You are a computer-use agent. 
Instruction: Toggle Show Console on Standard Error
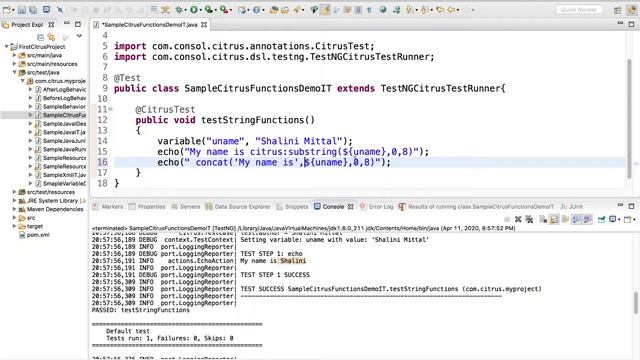(587, 220)
